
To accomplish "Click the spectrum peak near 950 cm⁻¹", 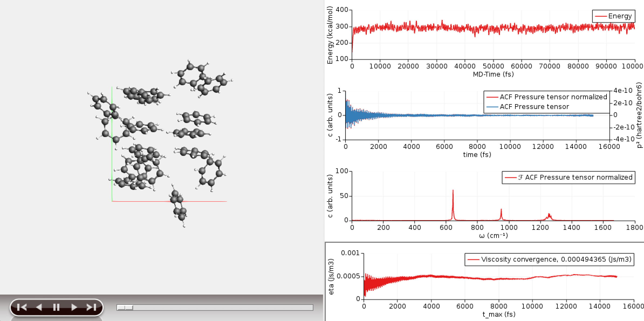I will [501, 214].
